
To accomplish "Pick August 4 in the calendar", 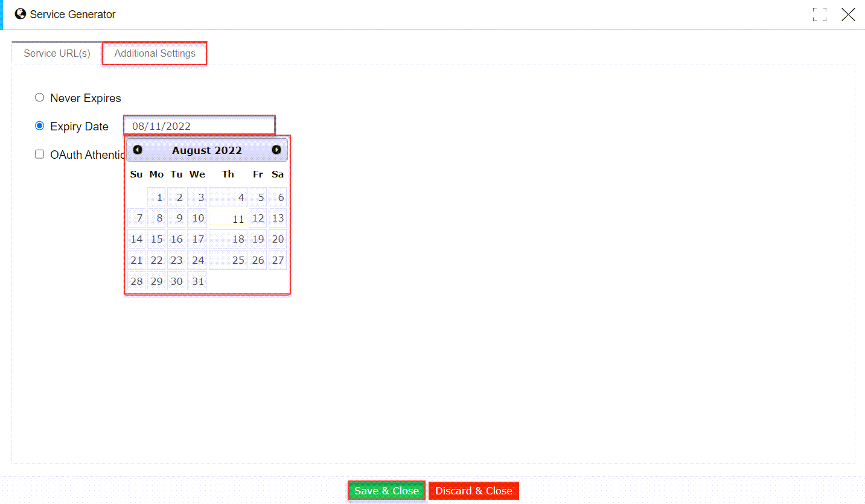I will [x=228, y=197].
